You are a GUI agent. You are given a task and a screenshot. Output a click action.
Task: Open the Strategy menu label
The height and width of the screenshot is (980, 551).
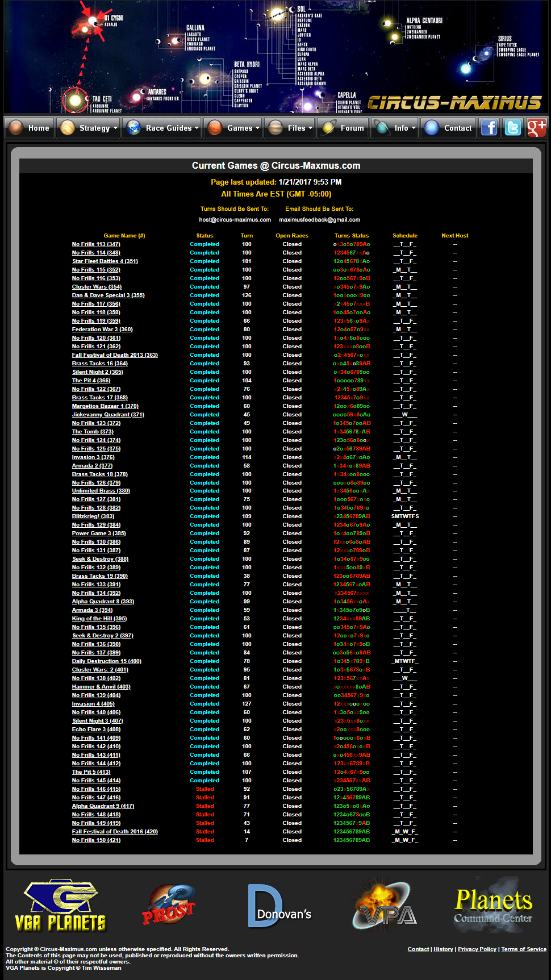[x=95, y=128]
